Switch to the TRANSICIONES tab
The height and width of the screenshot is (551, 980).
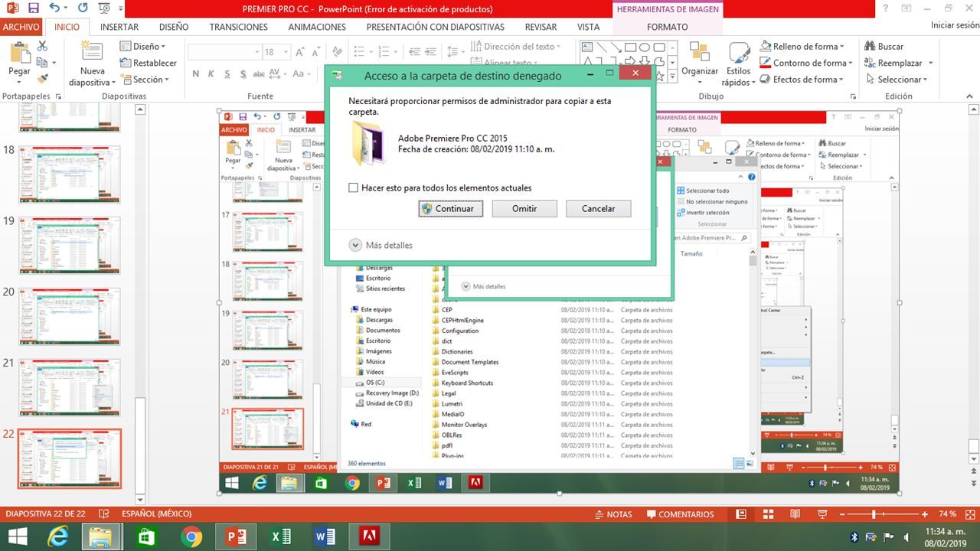point(238,27)
